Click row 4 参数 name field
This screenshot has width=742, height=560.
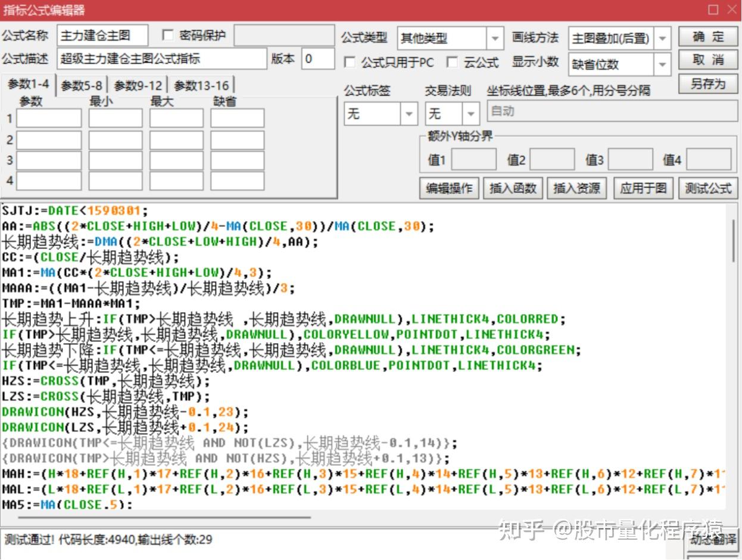pos(49,181)
